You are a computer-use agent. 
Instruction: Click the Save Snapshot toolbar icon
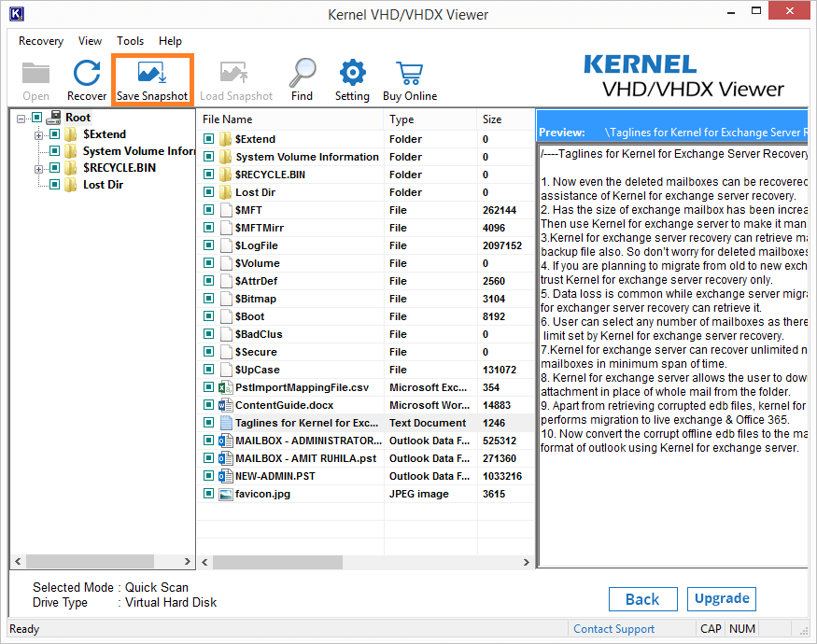[x=152, y=73]
